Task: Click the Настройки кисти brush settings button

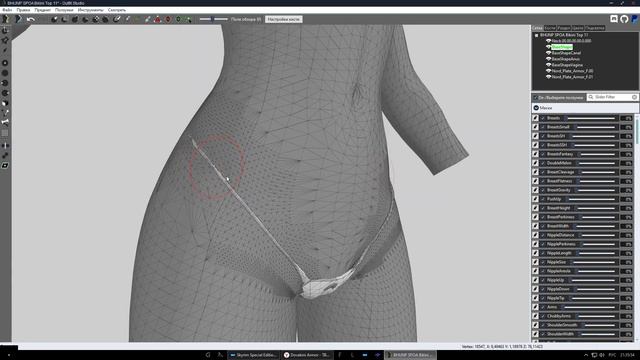Action: click(x=284, y=19)
